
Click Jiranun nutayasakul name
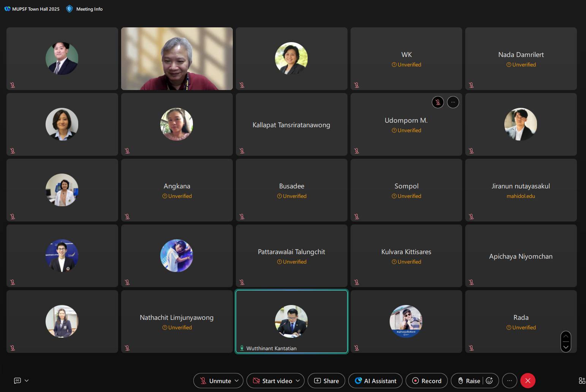(x=521, y=186)
